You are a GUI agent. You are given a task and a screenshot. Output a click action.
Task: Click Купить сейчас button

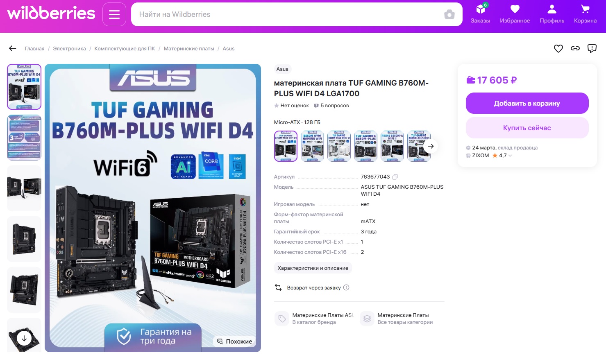[x=527, y=128]
